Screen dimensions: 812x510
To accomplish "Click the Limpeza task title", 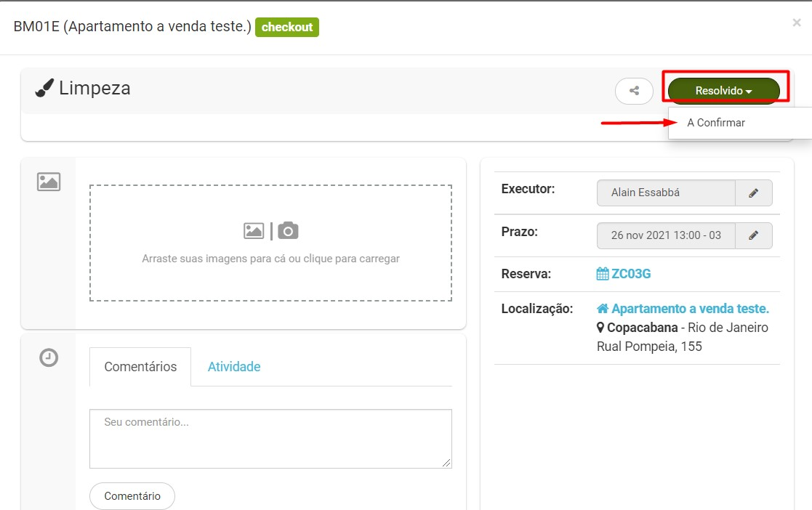I will click(95, 88).
